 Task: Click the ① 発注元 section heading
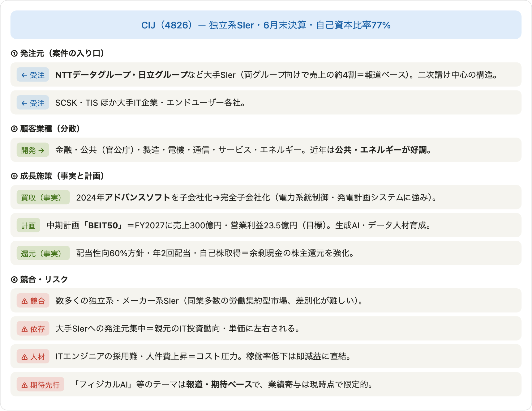pos(58,53)
